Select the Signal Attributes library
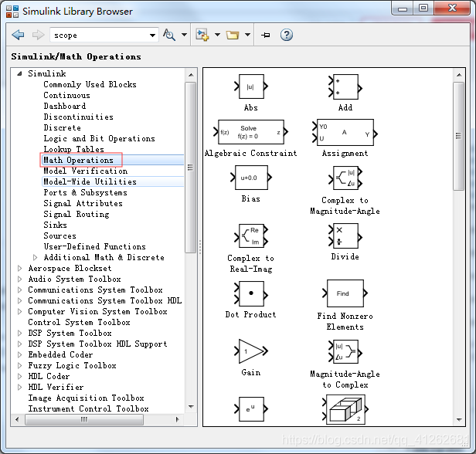Viewport: 476px width, 454px height. (83, 203)
